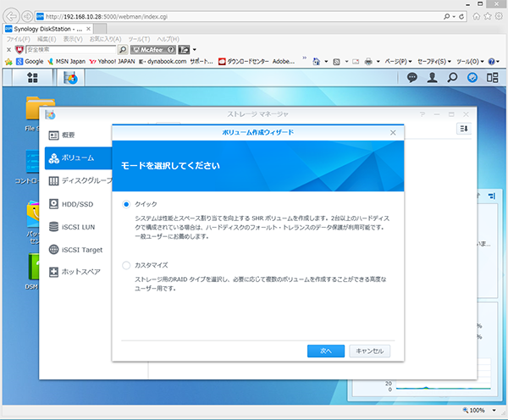Click the キャンセル button

370,351
